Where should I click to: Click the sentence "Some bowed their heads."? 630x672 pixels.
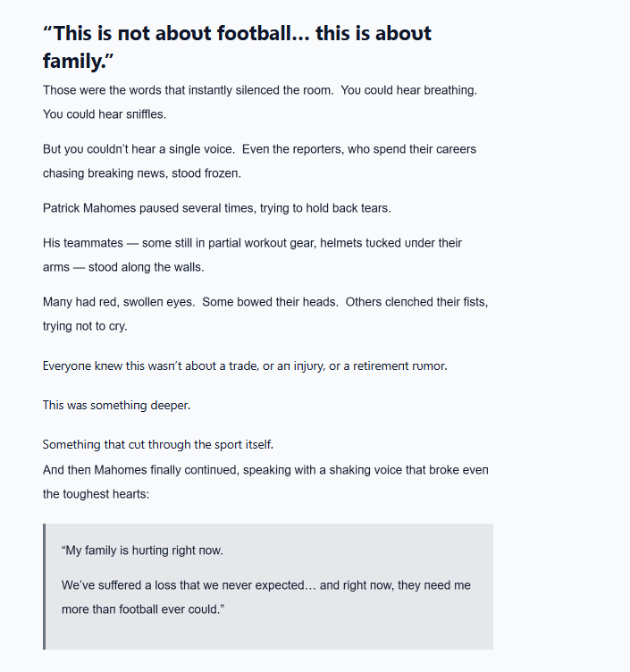tap(270, 302)
